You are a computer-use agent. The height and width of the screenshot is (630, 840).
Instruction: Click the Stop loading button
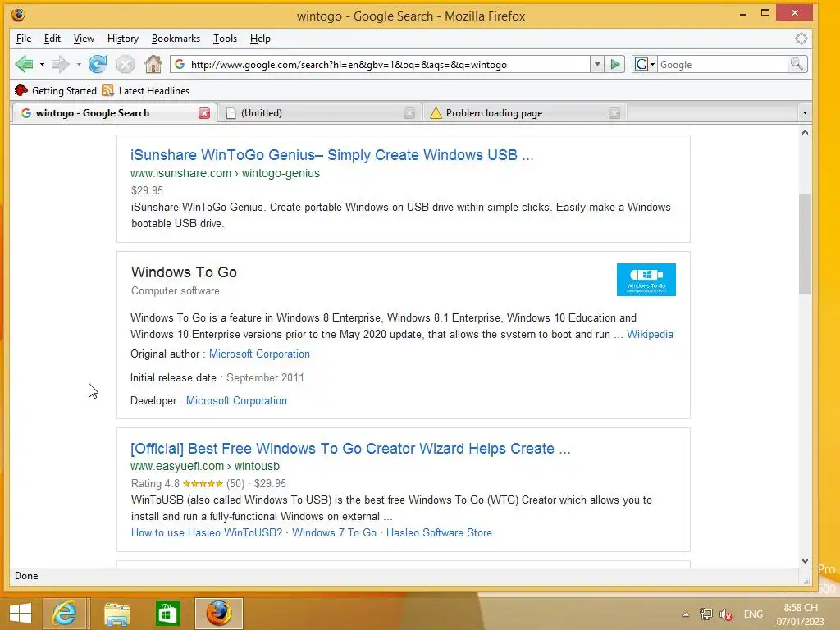coord(126,64)
